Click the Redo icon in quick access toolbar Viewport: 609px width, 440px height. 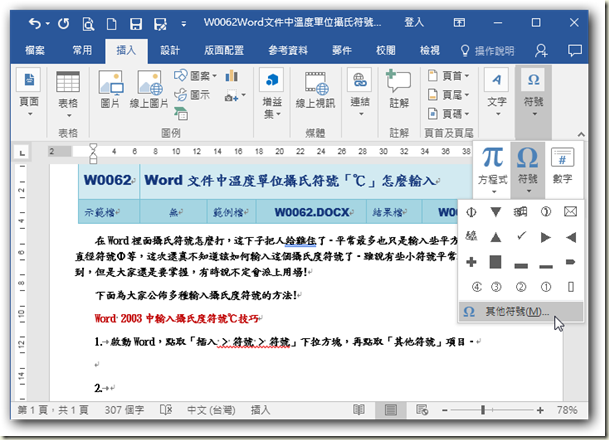(64, 24)
